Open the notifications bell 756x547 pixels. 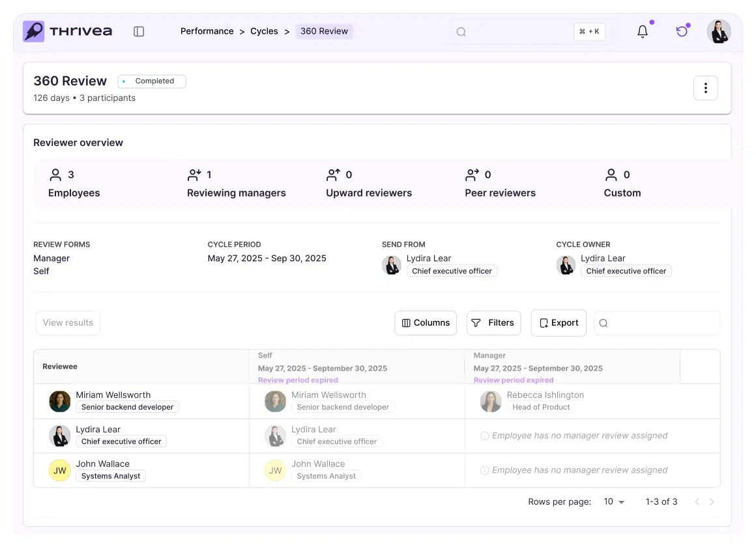[x=643, y=31]
